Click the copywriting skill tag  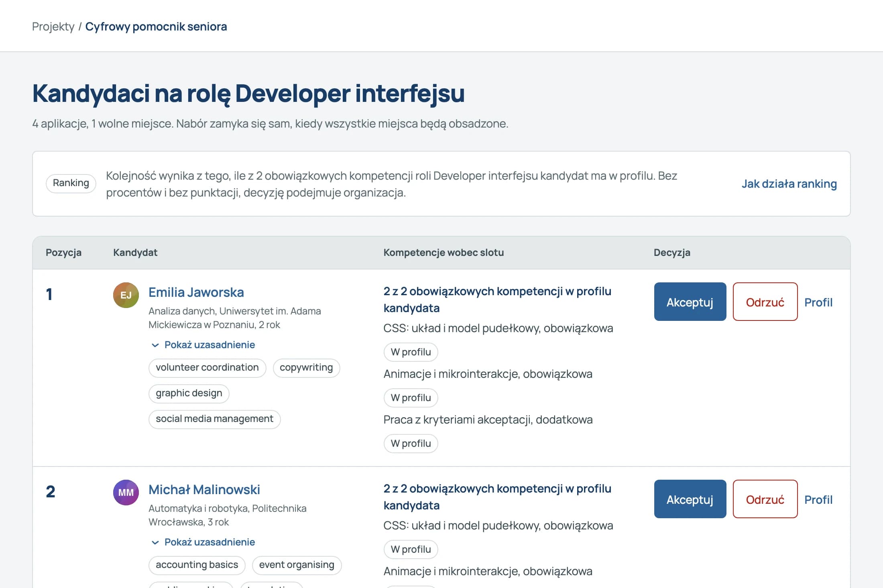click(x=306, y=368)
